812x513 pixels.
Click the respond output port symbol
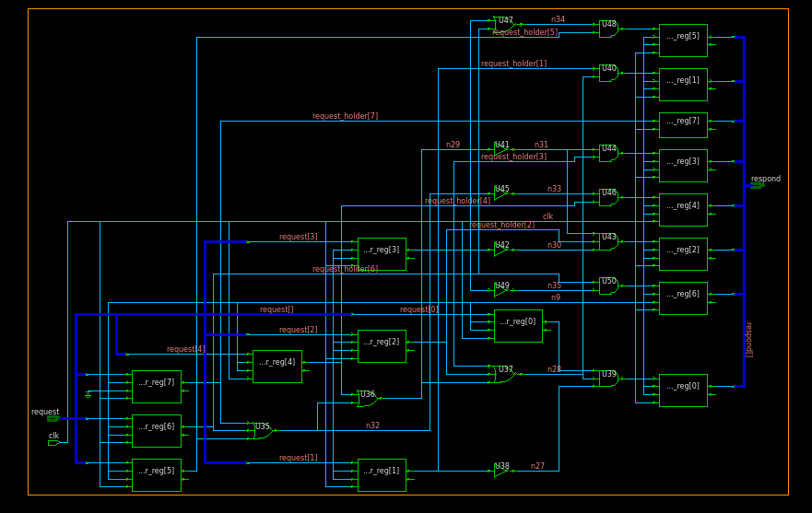point(757,185)
